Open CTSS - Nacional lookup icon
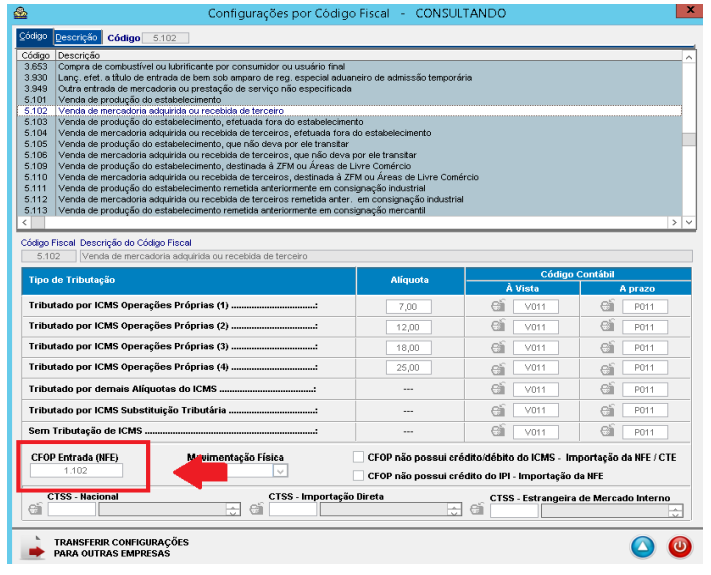The width and height of the screenshot is (711, 575). [x=35, y=509]
